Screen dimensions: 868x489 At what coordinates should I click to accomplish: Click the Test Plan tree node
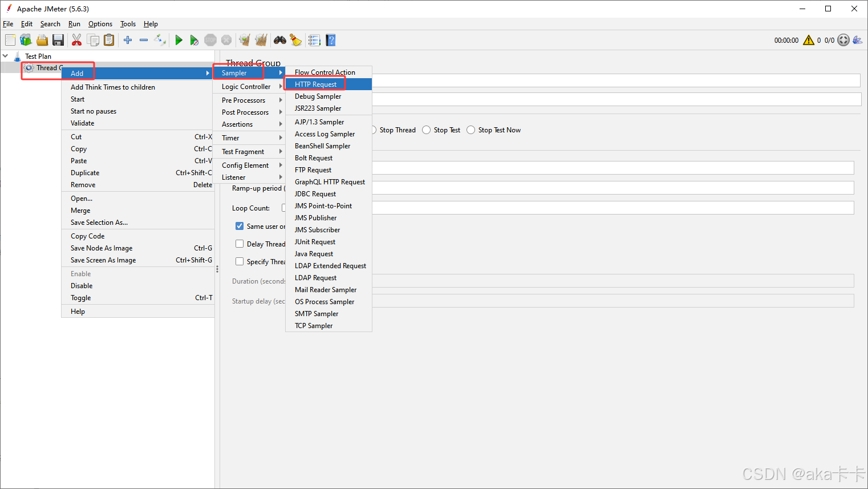click(38, 56)
